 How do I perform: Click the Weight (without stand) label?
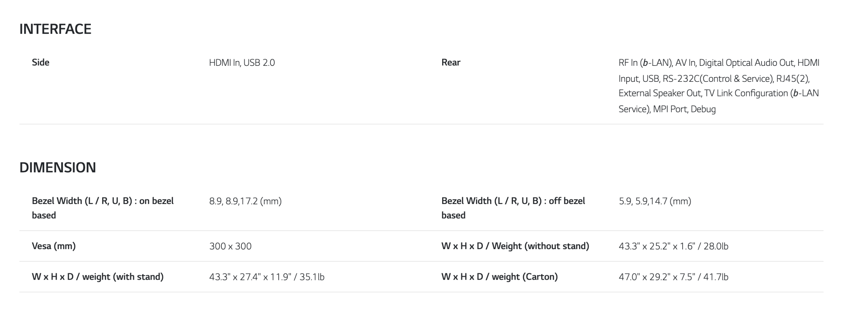pyautogui.click(x=515, y=246)
